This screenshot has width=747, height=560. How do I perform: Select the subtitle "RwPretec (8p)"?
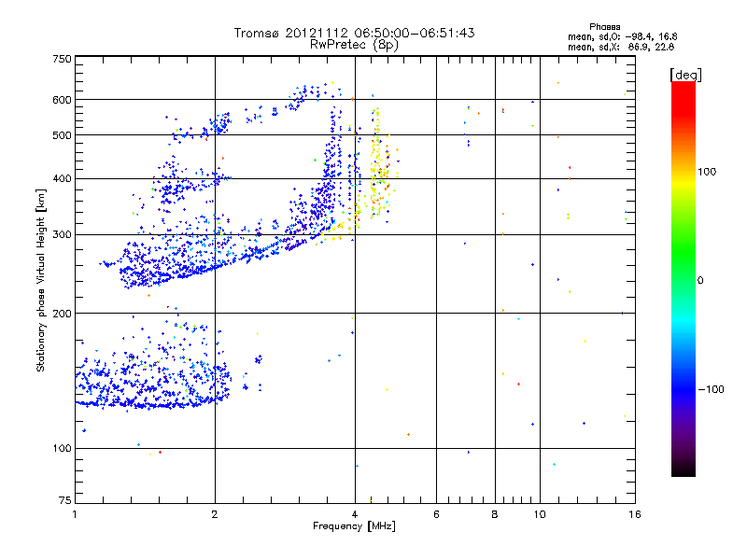354,45
